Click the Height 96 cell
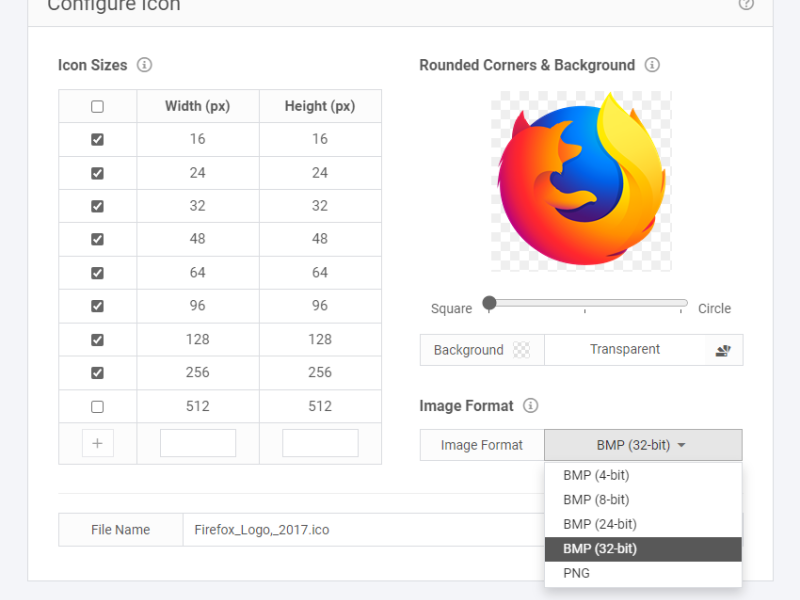The image size is (800, 600). (x=320, y=306)
